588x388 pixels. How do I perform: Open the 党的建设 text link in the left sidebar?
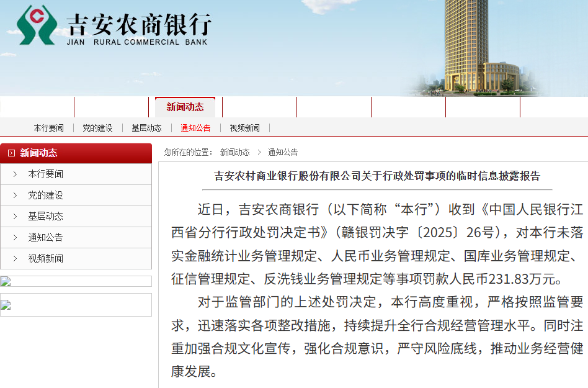(45, 196)
